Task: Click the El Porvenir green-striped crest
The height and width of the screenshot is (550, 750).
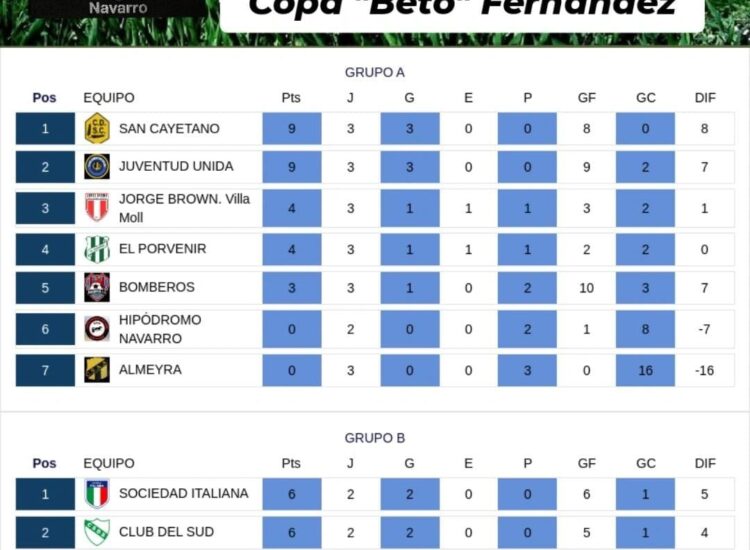Action: click(x=97, y=249)
